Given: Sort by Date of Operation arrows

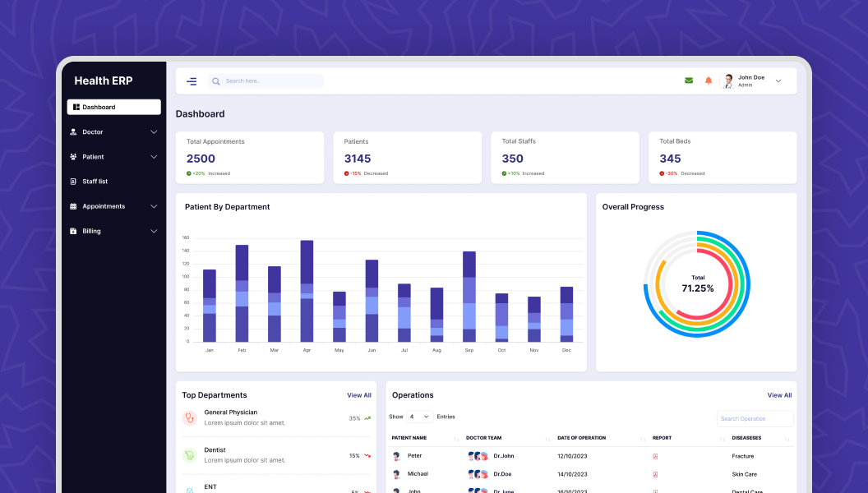Looking at the screenshot, I should [x=643, y=439].
